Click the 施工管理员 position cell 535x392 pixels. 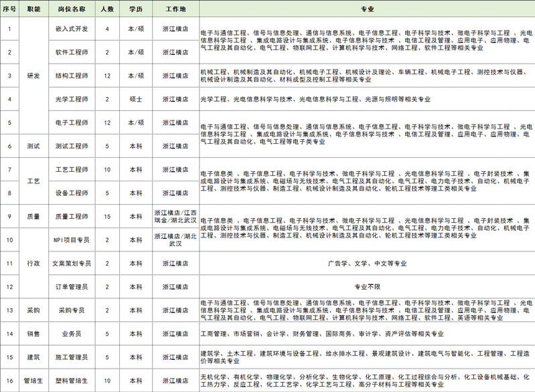pos(72,357)
